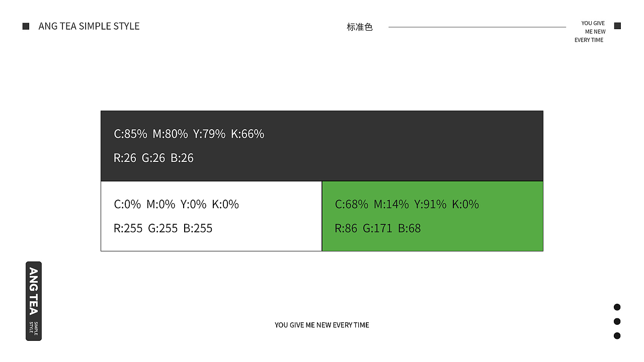Click the 标准色 section label
This screenshot has width=644, height=362.
359,27
